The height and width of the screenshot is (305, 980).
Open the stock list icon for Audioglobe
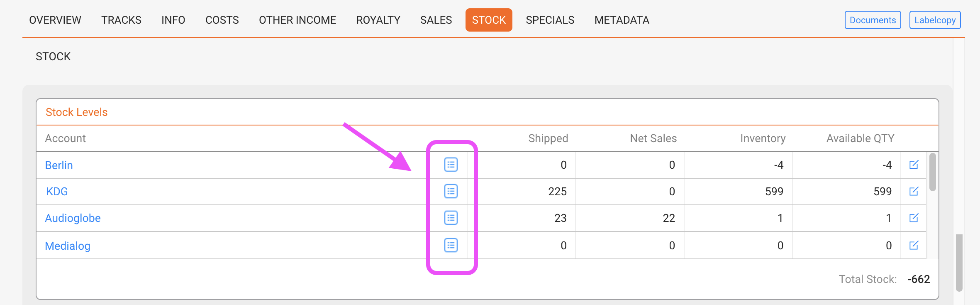click(451, 218)
